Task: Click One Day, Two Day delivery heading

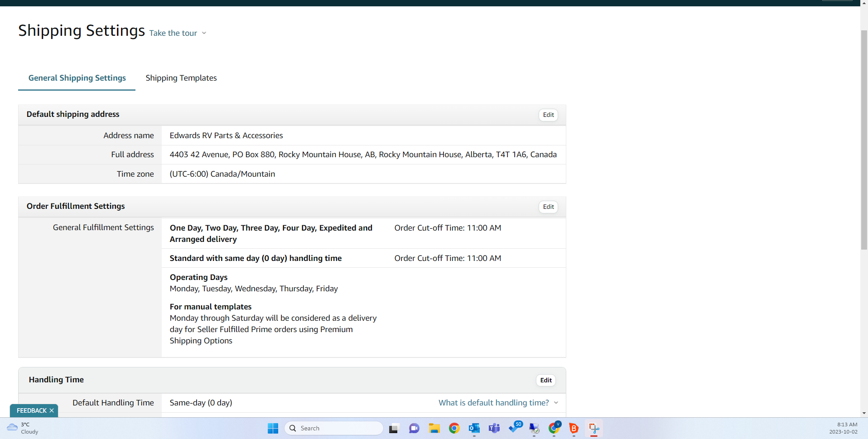Action: click(x=271, y=233)
